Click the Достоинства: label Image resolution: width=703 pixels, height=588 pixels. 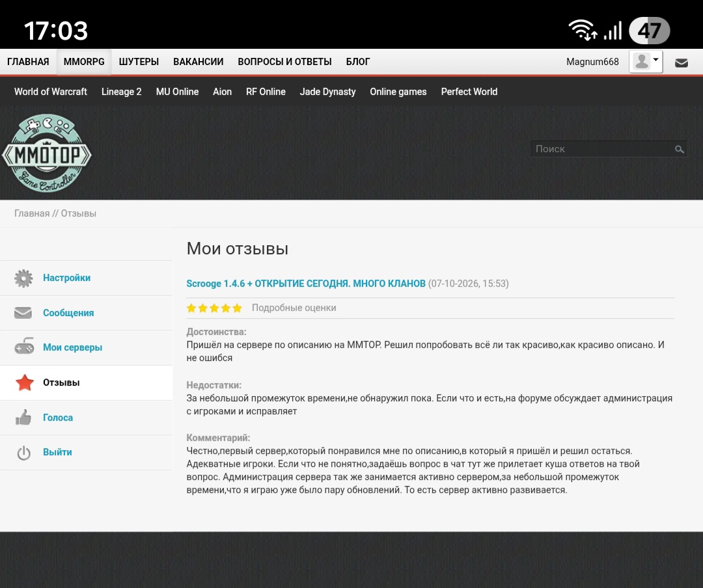point(217,332)
